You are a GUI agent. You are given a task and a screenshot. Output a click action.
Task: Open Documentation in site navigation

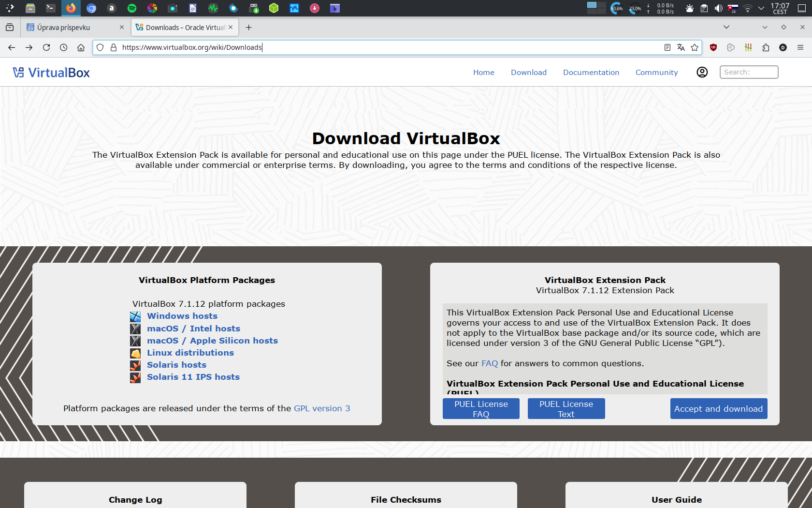pyautogui.click(x=591, y=73)
